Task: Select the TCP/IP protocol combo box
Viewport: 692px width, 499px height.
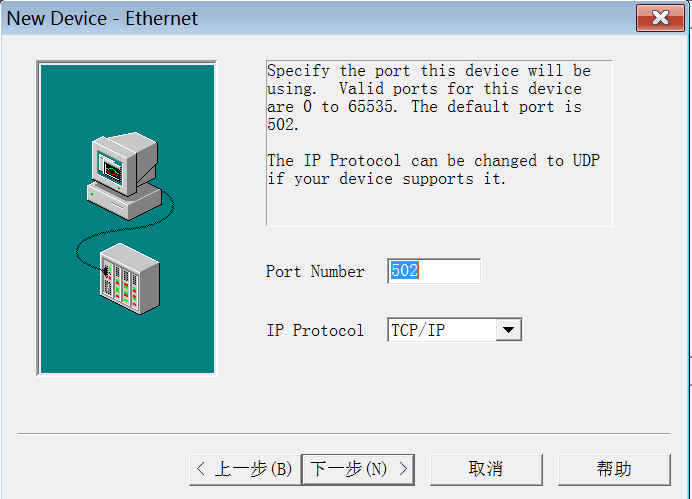Action: coord(442,330)
